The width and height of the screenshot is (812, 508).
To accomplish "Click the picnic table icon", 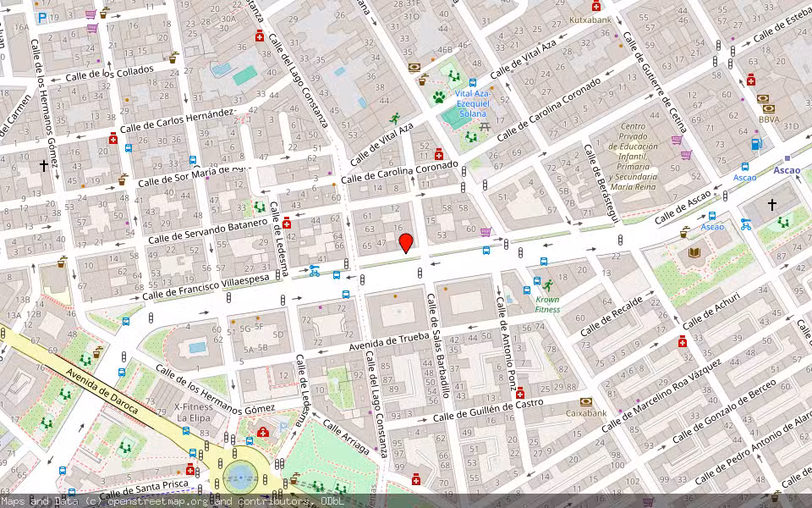I will point(485,126).
